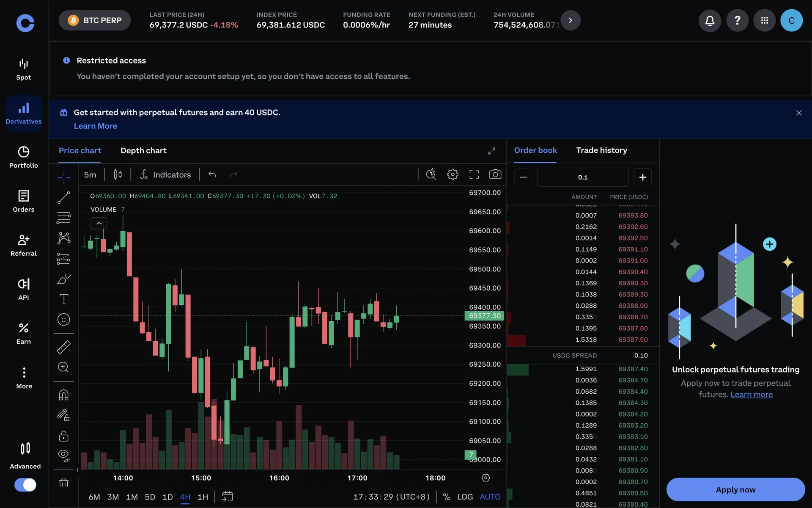Viewport: 812px width, 508px height.
Task: Toggle LOG scale on chart
Action: point(465,497)
